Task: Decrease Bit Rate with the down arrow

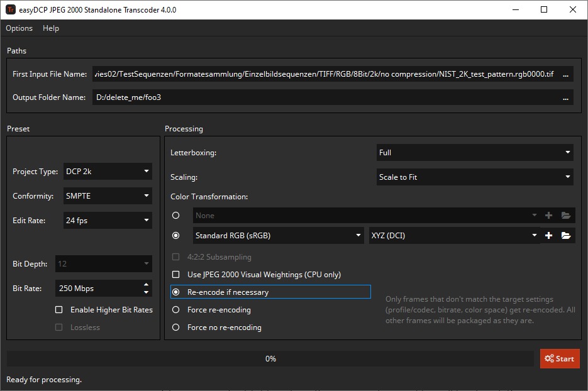Action: 146,292
